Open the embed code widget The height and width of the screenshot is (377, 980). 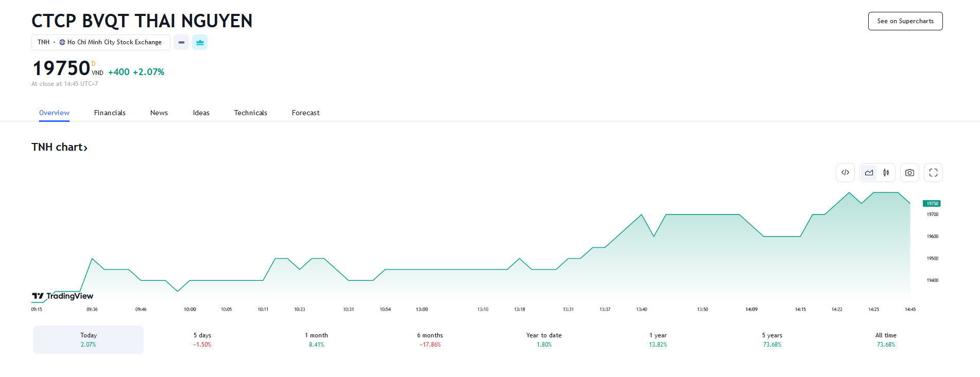click(x=845, y=173)
